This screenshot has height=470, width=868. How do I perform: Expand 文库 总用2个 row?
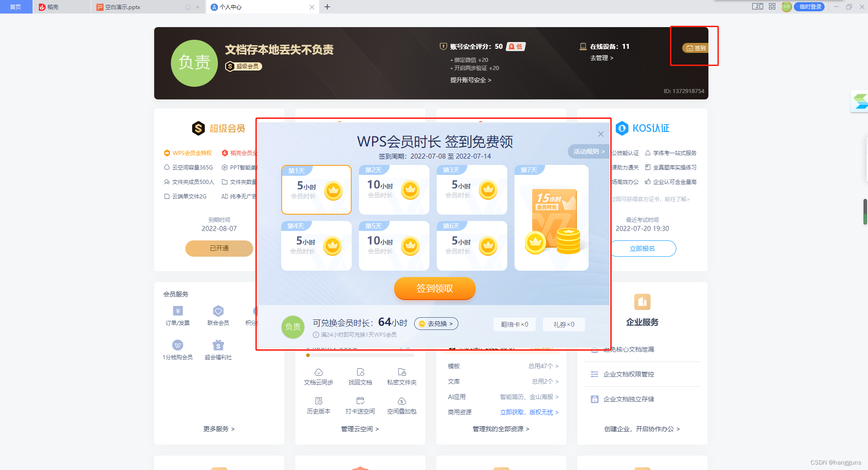tap(503, 381)
